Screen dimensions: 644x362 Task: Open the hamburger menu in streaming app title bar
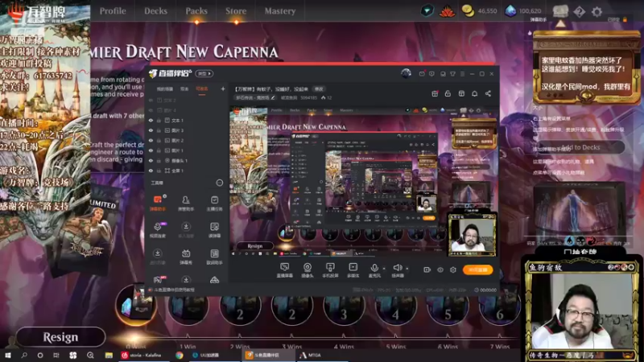tap(462, 74)
